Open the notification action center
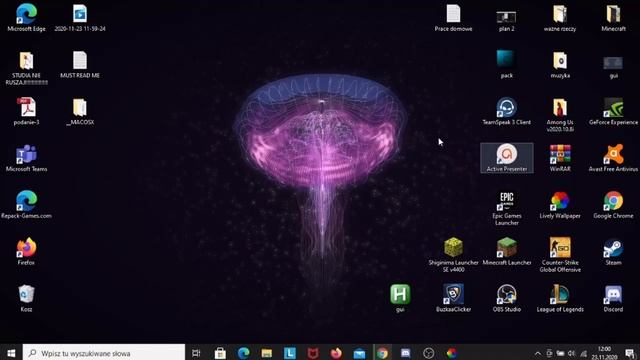640x360 pixels. coord(630,353)
